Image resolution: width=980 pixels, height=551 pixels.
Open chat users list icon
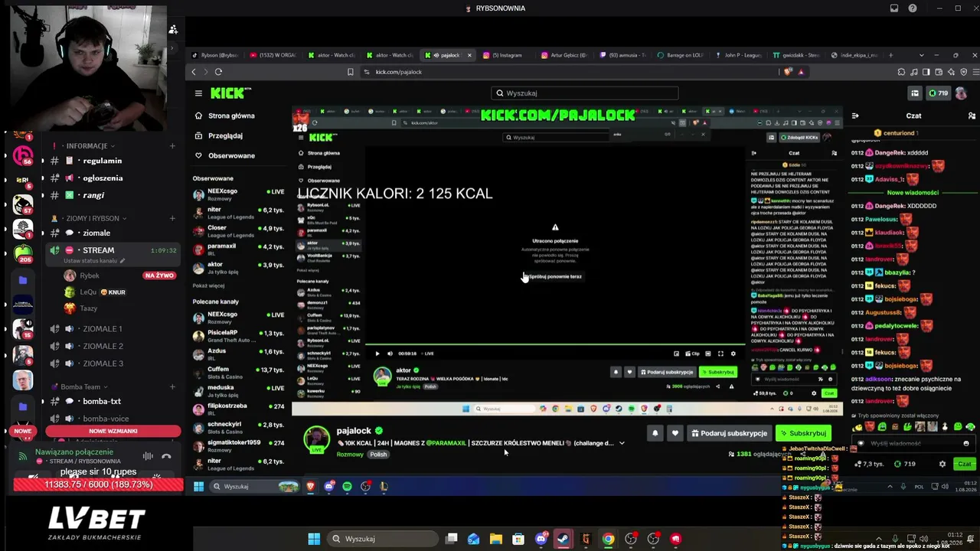[972, 116]
